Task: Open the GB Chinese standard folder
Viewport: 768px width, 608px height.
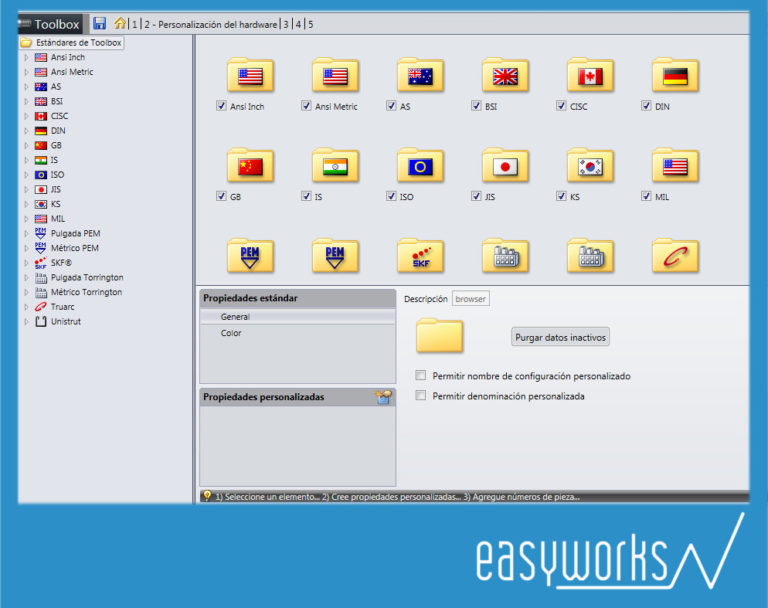Action: click(250, 166)
